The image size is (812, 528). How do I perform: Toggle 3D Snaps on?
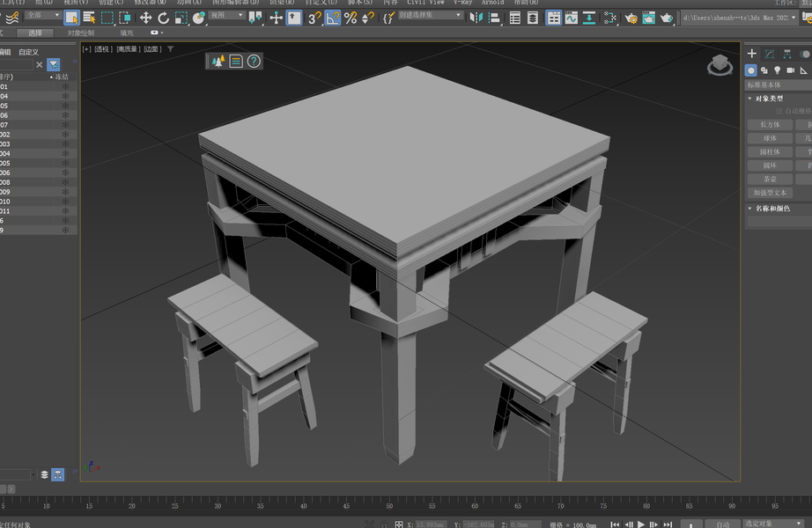314,18
